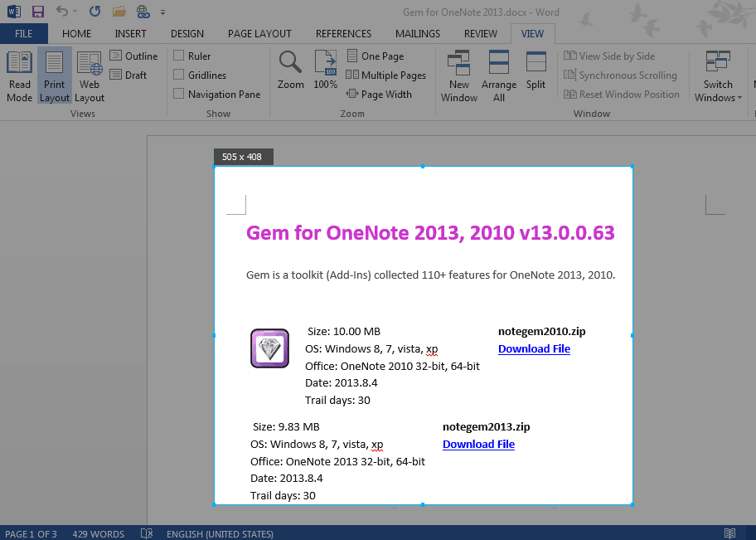Open the Zoom dialog magnifier
Screen dimensions: 756x540
pyautogui.click(x=291, y=71)
